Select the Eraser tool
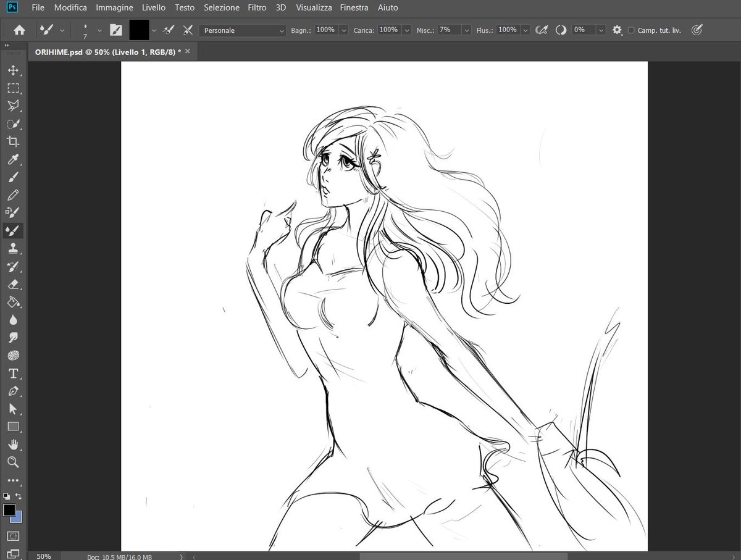This screenshot has width=741, height=560. coord(13,285)
